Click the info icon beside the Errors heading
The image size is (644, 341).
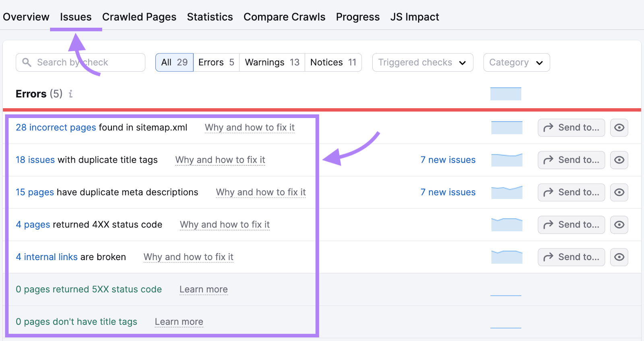[71, 94]
